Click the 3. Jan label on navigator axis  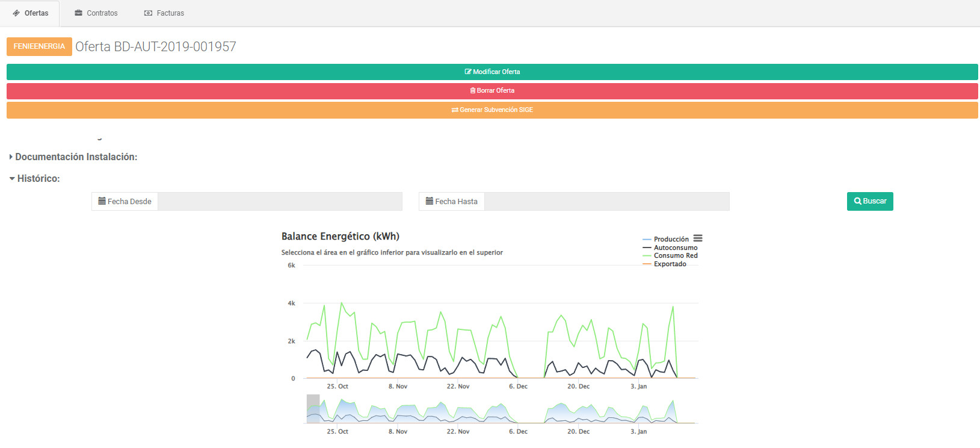639,432
